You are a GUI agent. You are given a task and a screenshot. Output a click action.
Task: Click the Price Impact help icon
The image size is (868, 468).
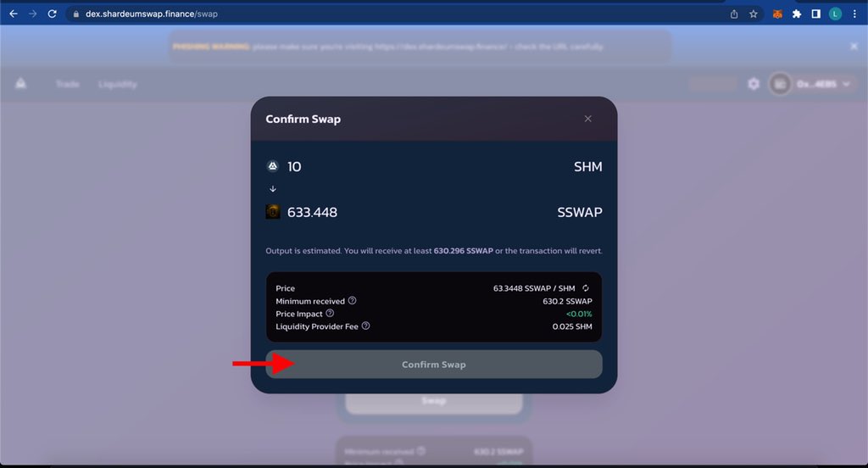(x=330, y=314)
